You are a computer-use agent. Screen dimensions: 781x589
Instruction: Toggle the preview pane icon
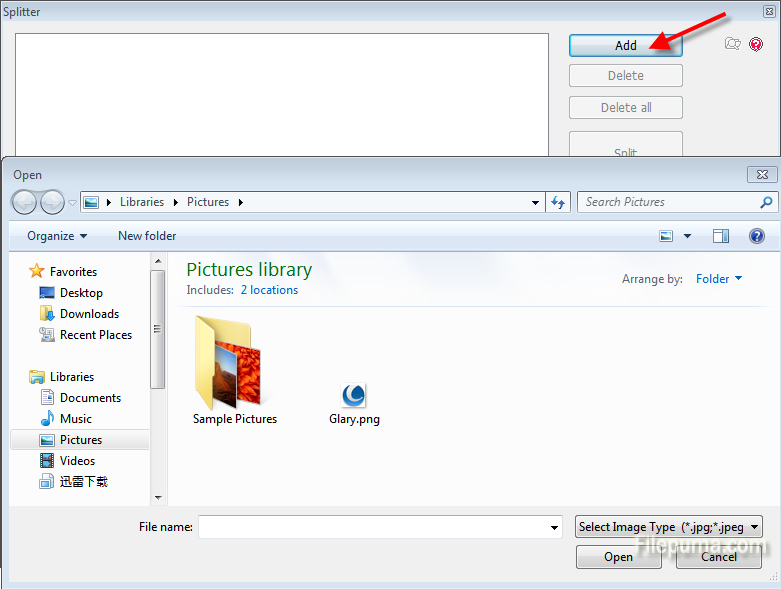[721, 236]
